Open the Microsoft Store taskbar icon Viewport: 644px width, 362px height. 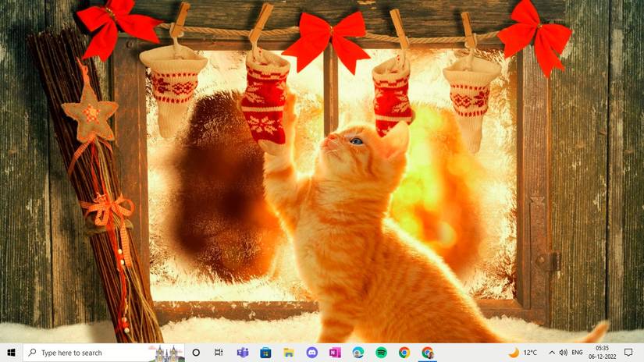point(265,353)
